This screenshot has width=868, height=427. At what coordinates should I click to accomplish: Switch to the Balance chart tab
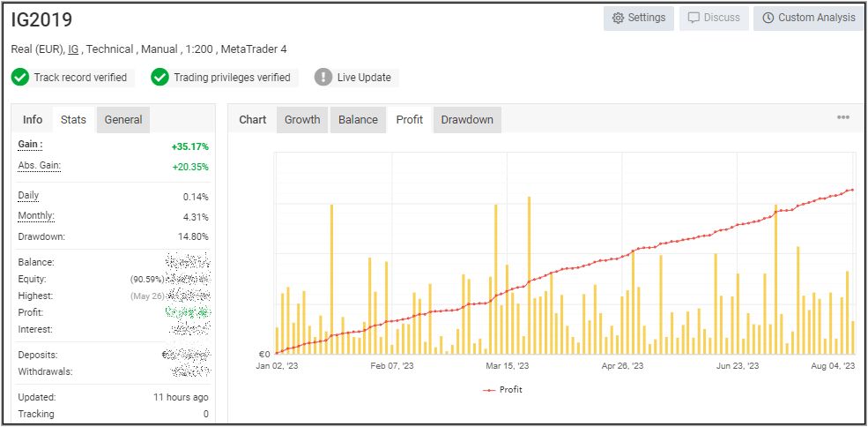click(x=358, y=120)
